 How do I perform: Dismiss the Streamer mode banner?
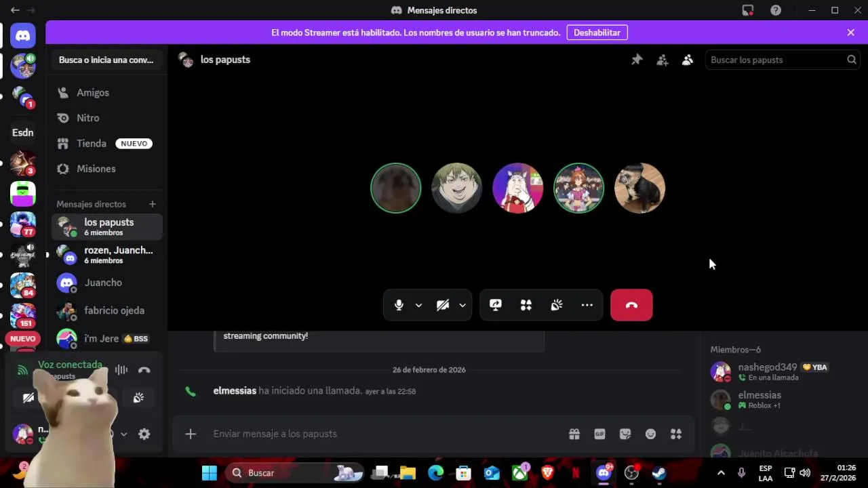[x=851, y=33]
